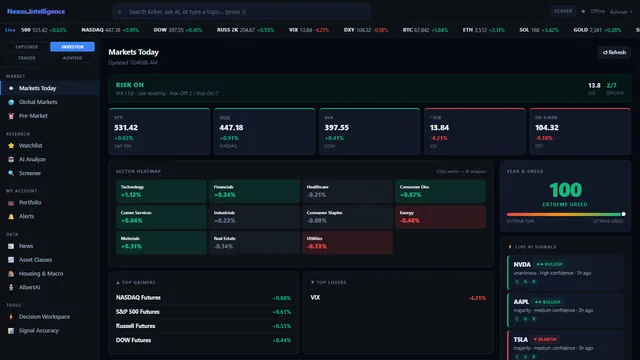Image resolution: width=640 pixels, height=360 pixels.
Task: Switch to Trader mode
Action: coord(27,58)
